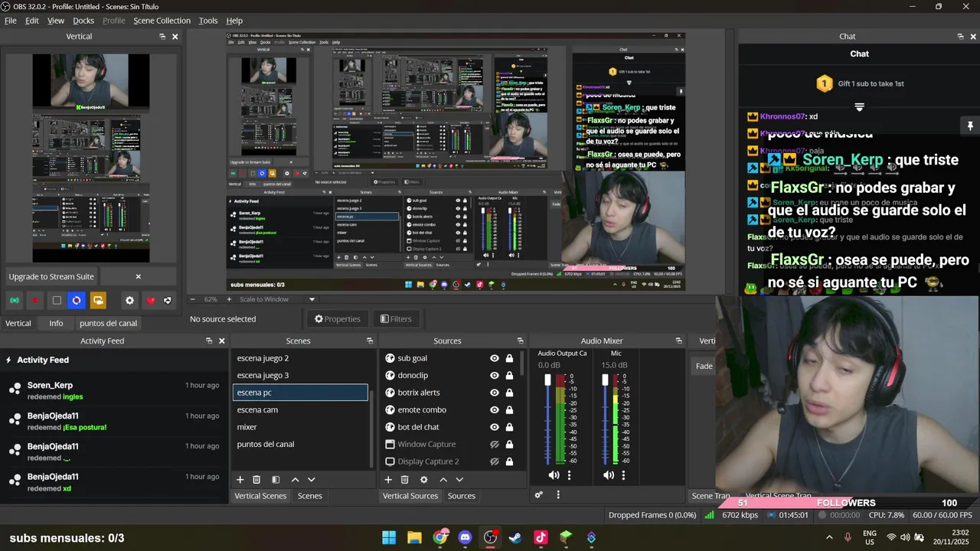Viewport: 980px width, 551px height.
Task: Open the Fade transition dropdown
Action: click(704, 366)
